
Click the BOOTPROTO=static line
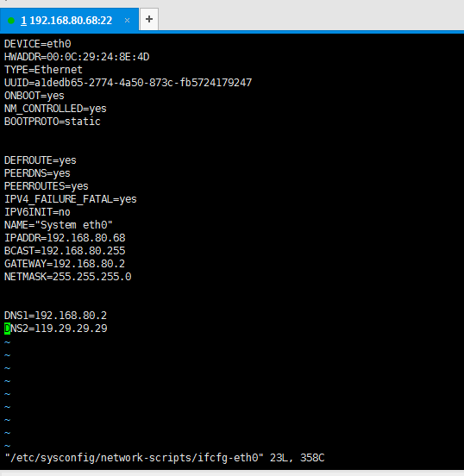pyautogui.click(x=53, y=122)
